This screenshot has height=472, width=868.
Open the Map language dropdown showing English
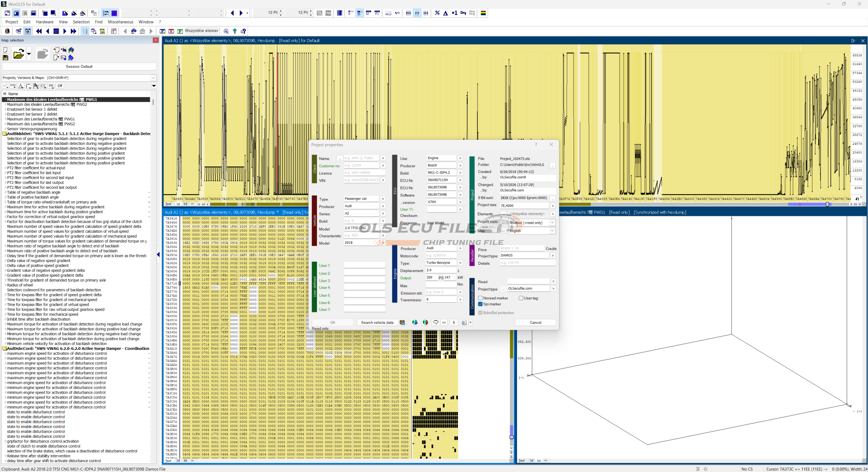[552, 231]
